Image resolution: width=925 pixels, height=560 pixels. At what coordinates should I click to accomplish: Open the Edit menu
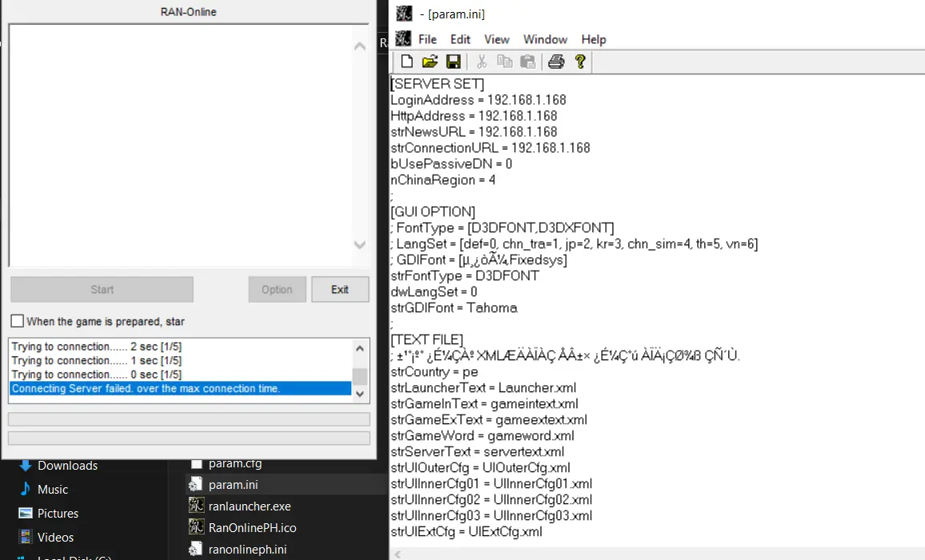[461, 39]
